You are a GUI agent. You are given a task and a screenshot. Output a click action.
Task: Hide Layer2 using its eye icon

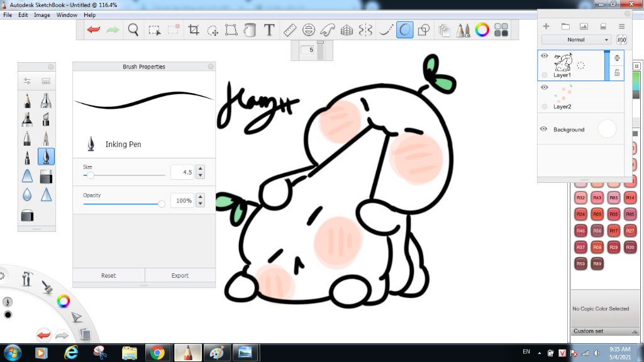pos(545,87)
